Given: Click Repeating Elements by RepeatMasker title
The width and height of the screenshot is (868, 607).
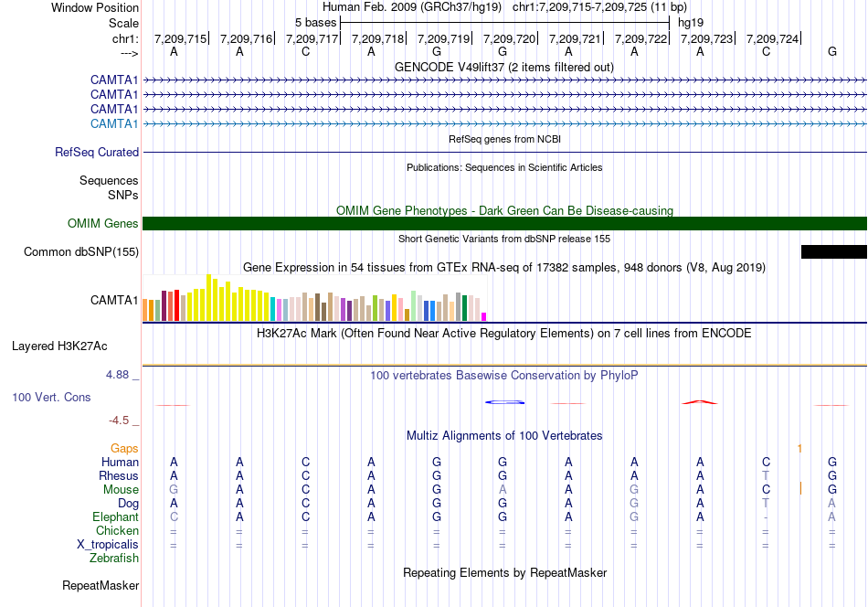Looking at the screenshot, I should point(504,572).
